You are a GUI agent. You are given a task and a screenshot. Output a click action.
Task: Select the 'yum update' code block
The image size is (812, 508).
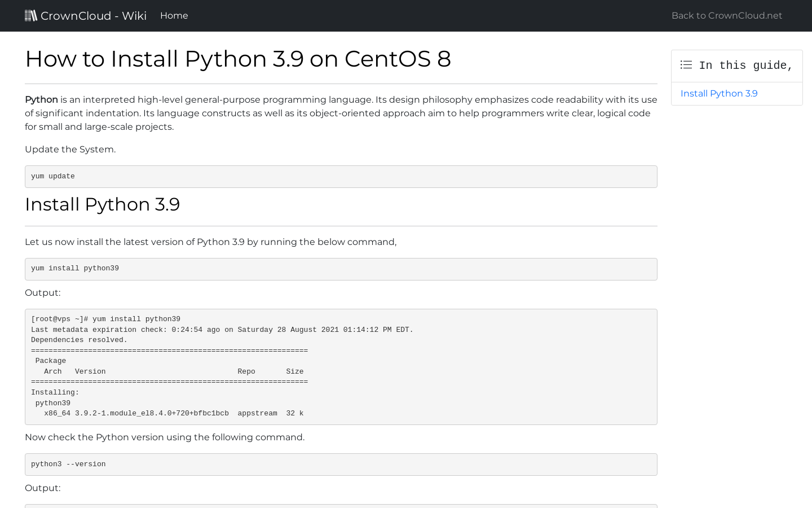tap(341, 176)
